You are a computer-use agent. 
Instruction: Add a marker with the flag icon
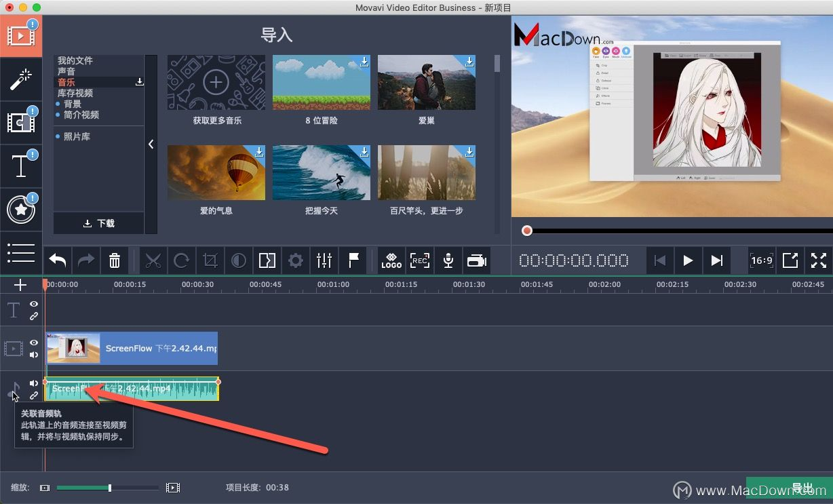(353, 260)
